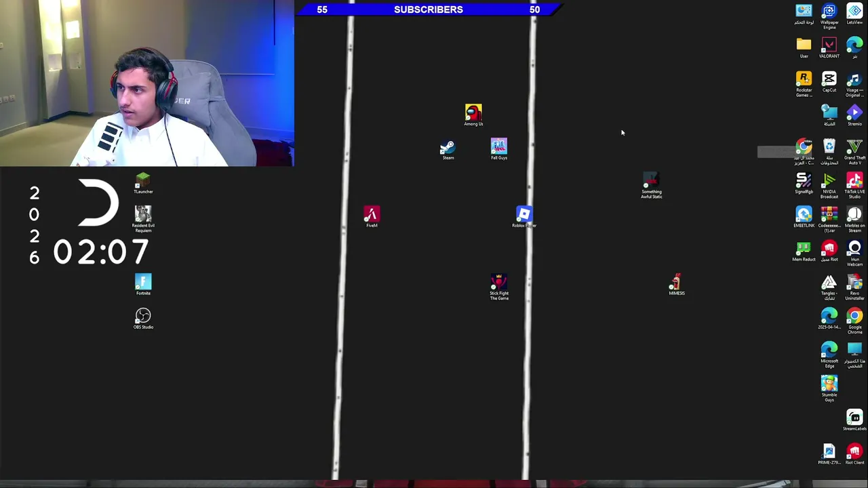Open Resident Evil Requiem shortcut

coord(143,220)
